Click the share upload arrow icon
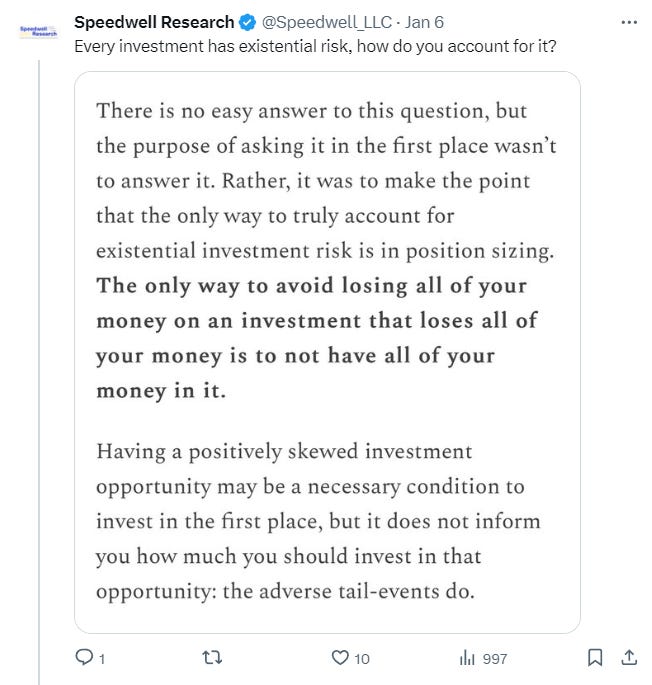The height and width of the screenshot is (685, 652). coord(629,657)
